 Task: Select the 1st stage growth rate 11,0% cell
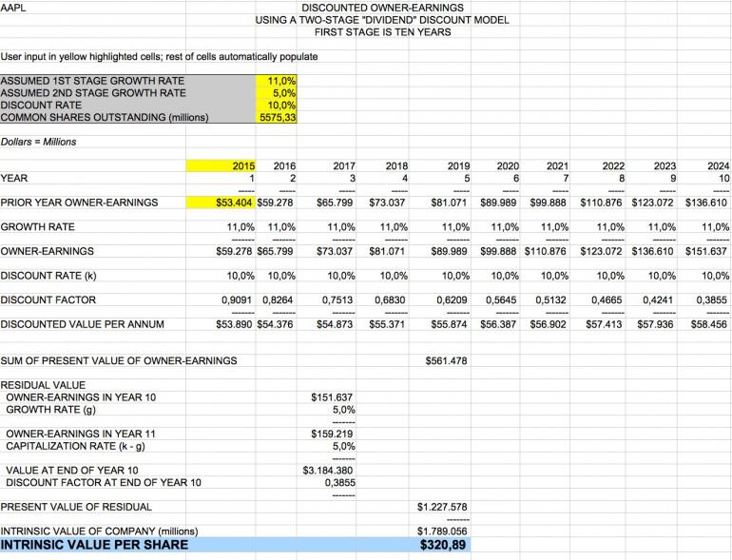[x=276, y=81]
